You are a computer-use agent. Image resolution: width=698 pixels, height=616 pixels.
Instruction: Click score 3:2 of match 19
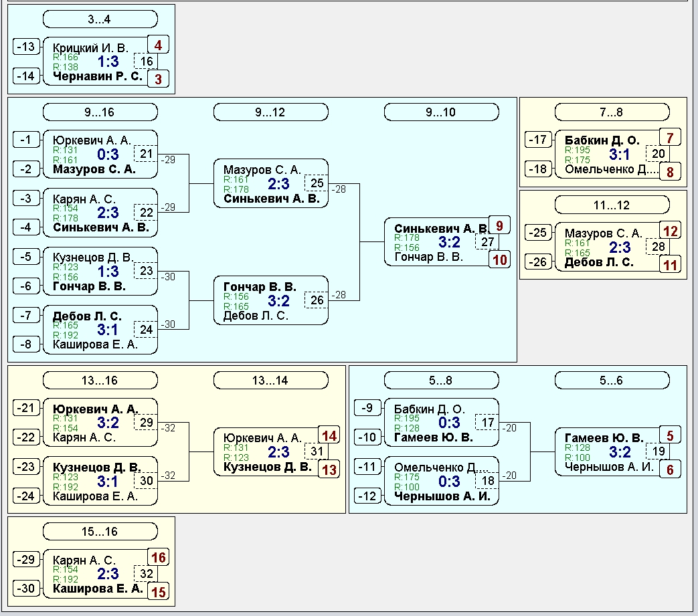(x=620, y=452)
